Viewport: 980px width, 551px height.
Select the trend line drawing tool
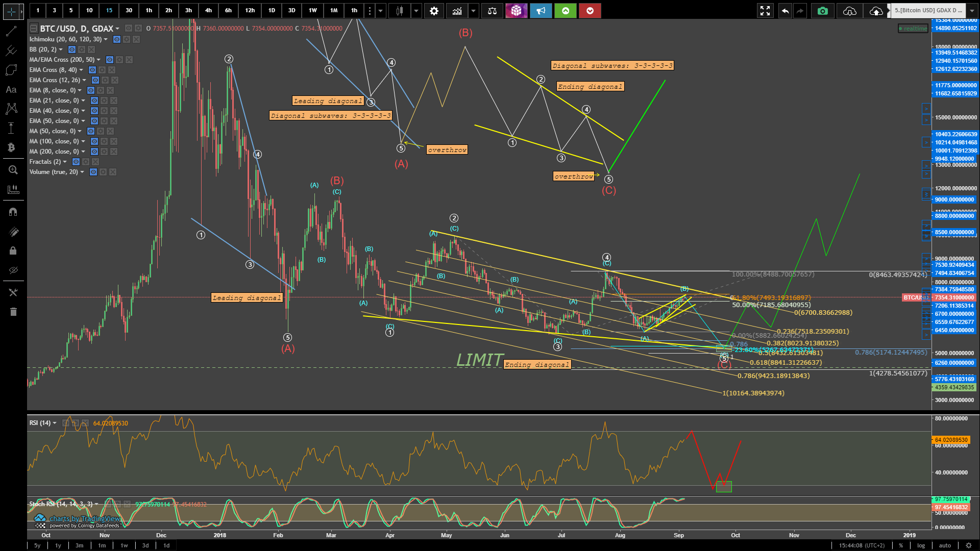coord(11,32)
